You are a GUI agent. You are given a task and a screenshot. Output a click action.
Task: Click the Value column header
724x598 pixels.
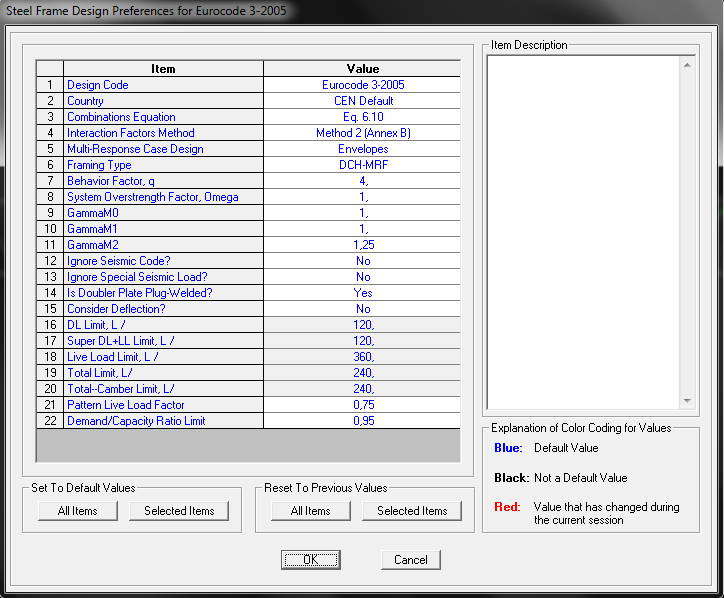(x=362, y=69)
